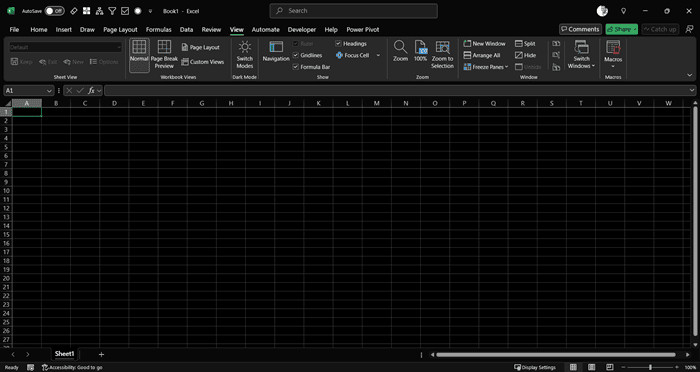
Task: Open the File tab
Action: tap(14, 29)
